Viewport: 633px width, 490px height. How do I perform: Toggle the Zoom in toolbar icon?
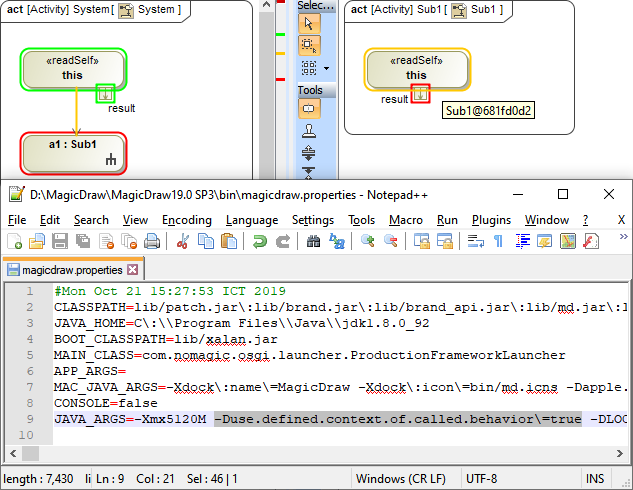(x=367, y=241)
